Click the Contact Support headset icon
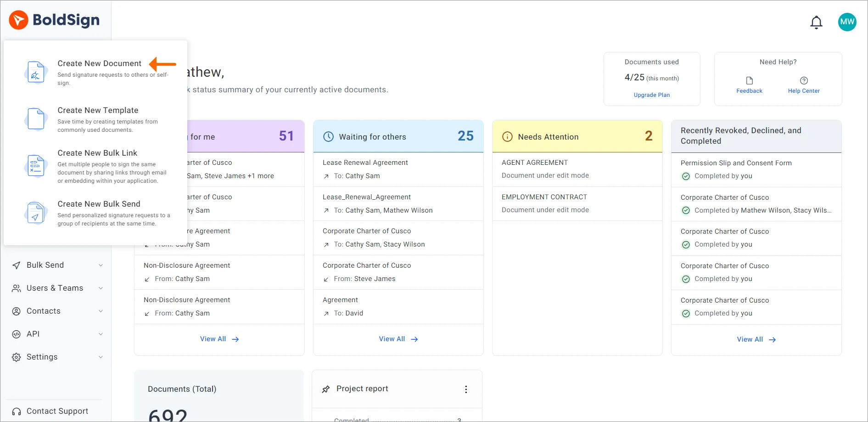This screenshot has height=422, width=868. (17, 411)
